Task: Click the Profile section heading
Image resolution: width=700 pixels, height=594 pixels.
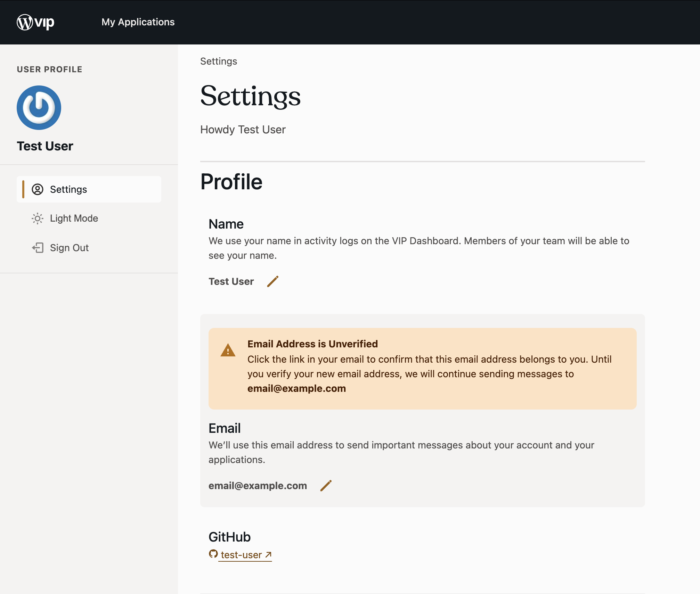Action: coord(231,181)
